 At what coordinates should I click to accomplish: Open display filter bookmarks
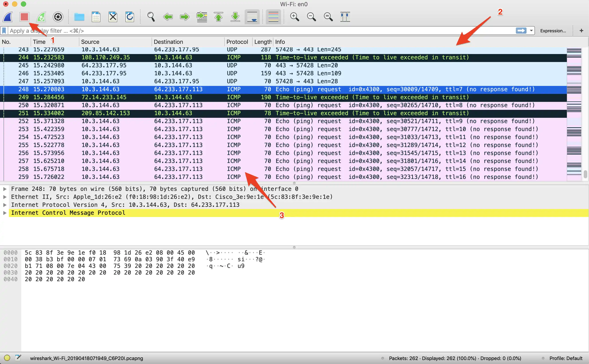(4, 31)
